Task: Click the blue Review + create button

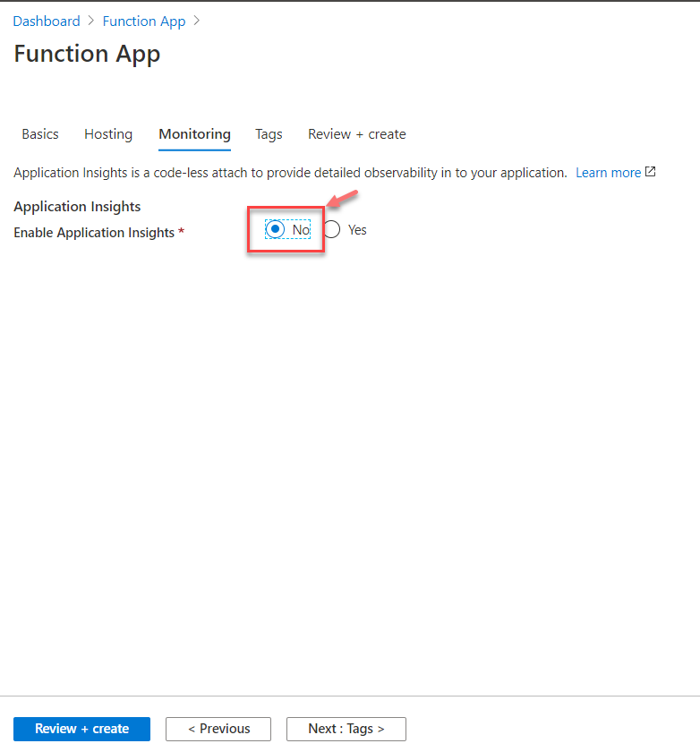Action: (82, 729)
